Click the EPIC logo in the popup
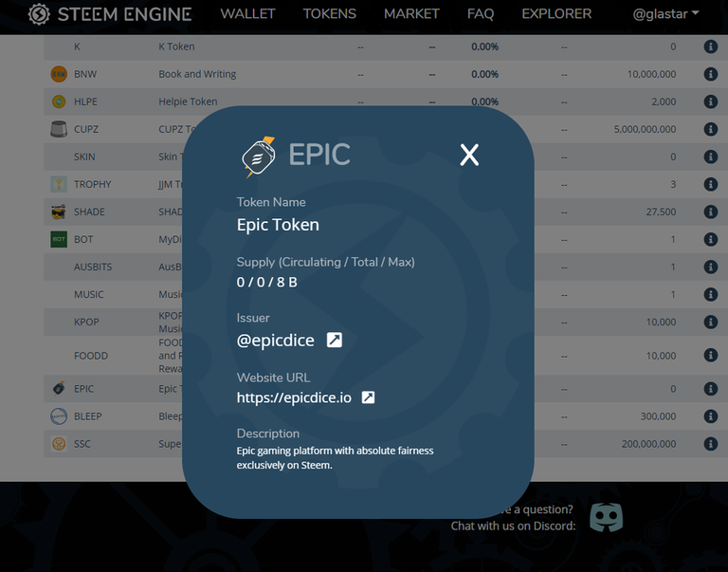728x572 pixels. (258, 156)
